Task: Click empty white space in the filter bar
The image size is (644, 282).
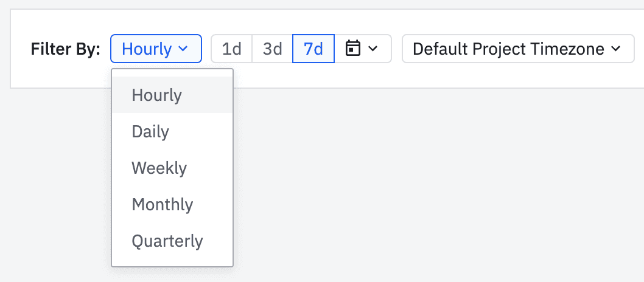Action: point(304,76)
